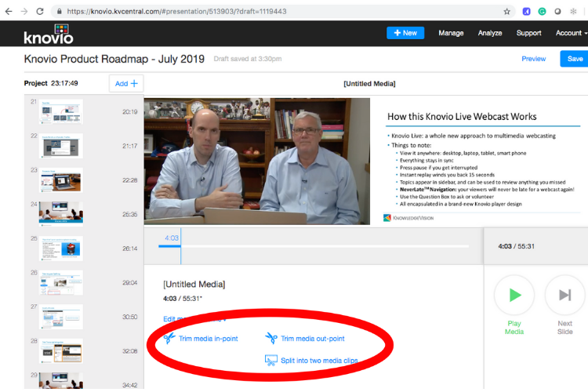Click the presentation title Knovio Product Roadmap
The height and width of the screenshot is (392, 588).
tap(114, 59)
